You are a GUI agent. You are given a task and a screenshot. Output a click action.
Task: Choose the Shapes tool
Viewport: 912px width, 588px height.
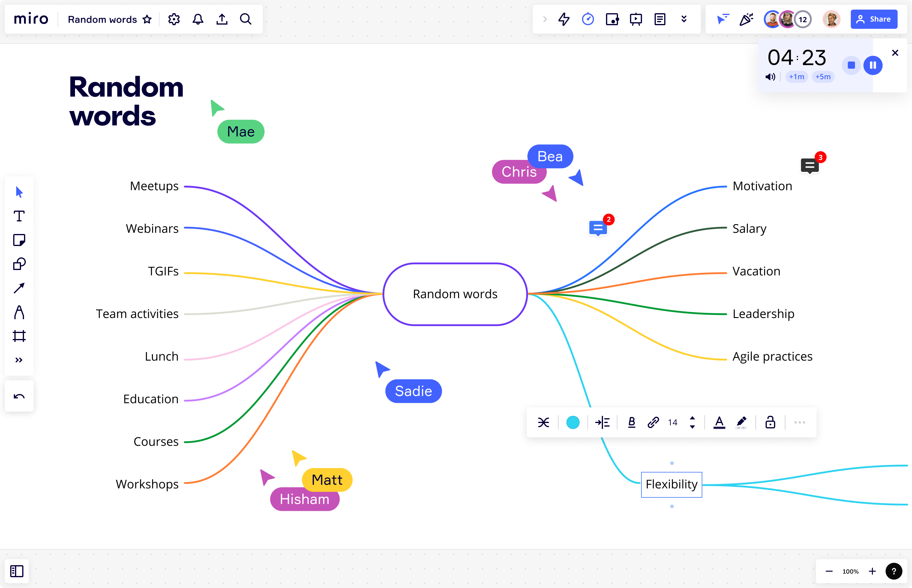point(19,264)
